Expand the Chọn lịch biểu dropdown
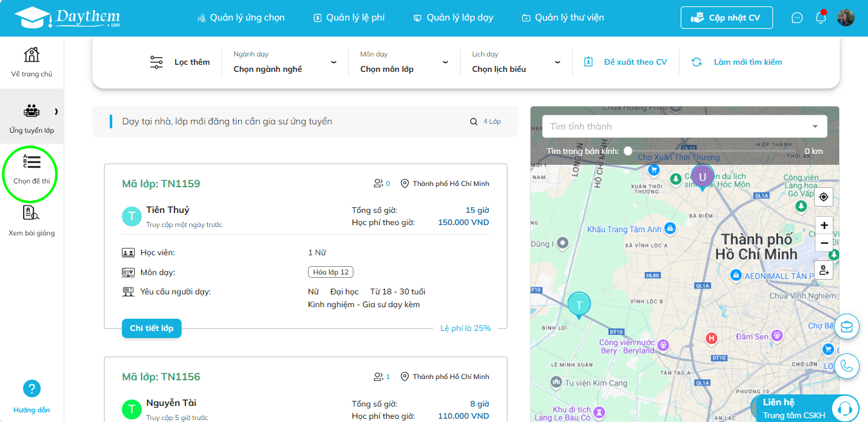The width and height of the screenshot is (868, 422). (516, 62)
